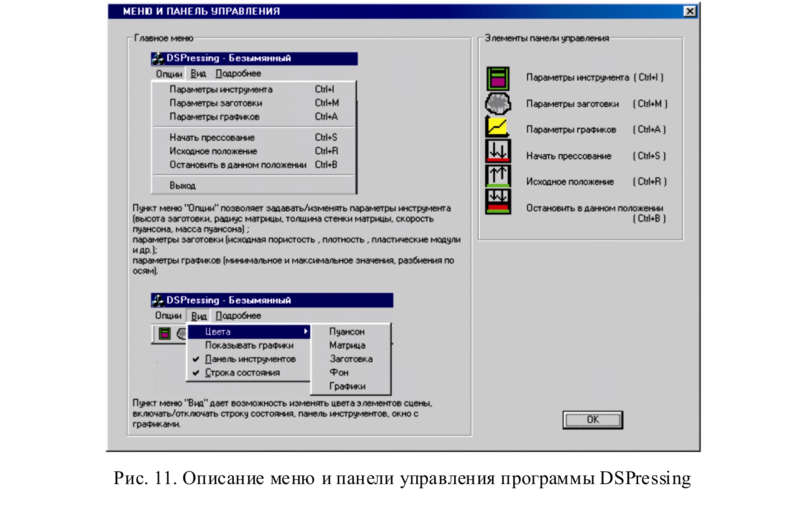
Task: Select Показывать графики in Вид menu
Action: coord(249,345)
